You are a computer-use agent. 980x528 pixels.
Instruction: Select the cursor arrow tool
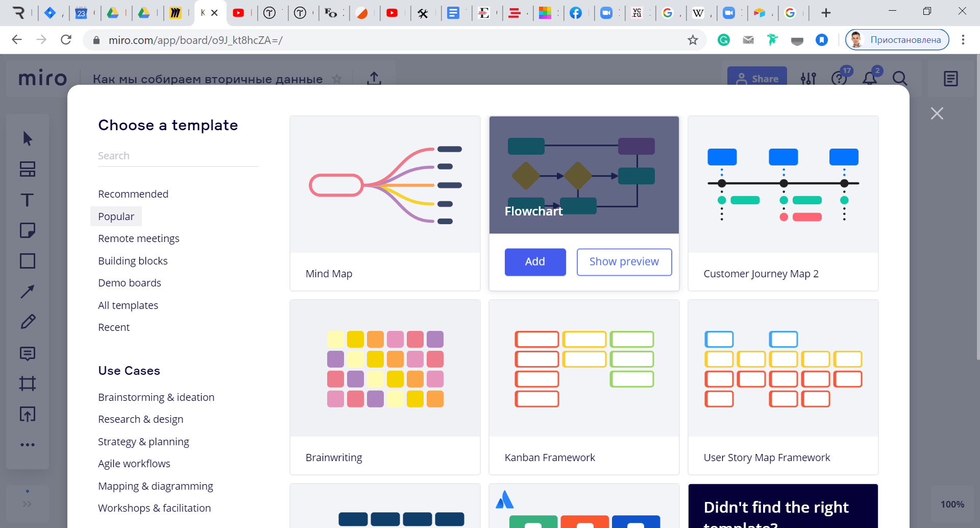[28, 138]
